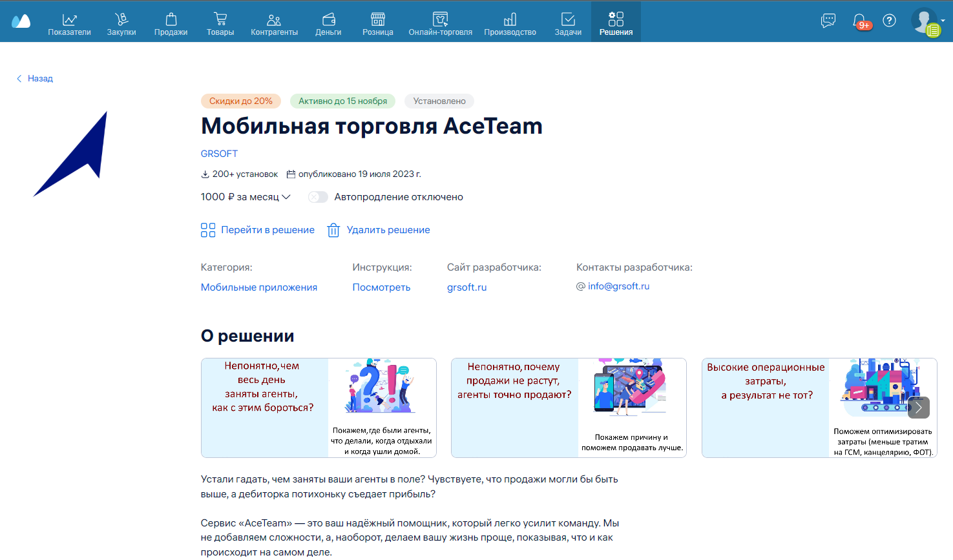This screenshot has width=953, height=560.
Task: Open the Розница store icon
Action: point(378,19)
